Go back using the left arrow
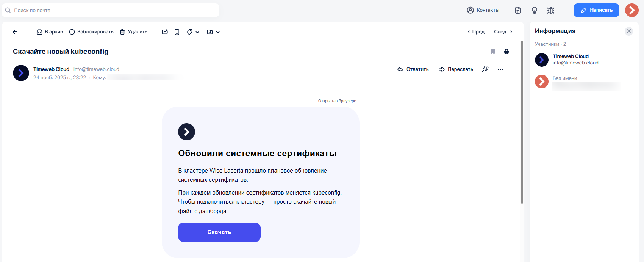Viewport: 644px width, 262px height. pos(15,32)
